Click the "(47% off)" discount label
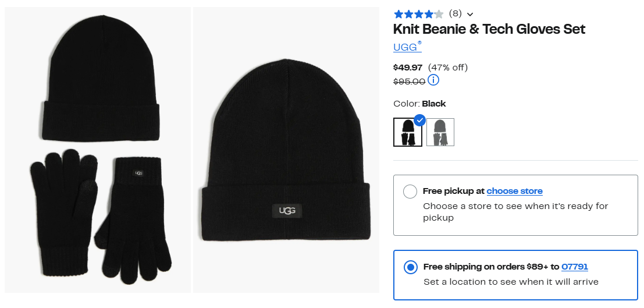This screenshot has width=644, height=308. (x=447, y=68)
